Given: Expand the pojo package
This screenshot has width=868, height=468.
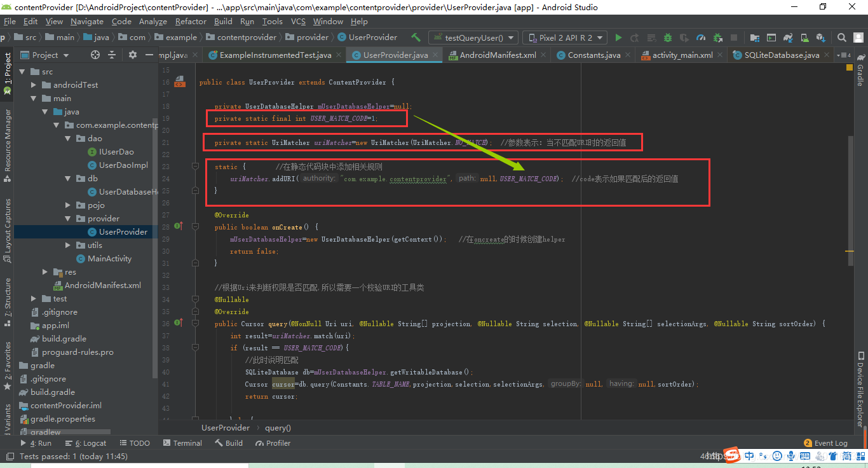Looking at the screenshot, I should pos(68,205).
